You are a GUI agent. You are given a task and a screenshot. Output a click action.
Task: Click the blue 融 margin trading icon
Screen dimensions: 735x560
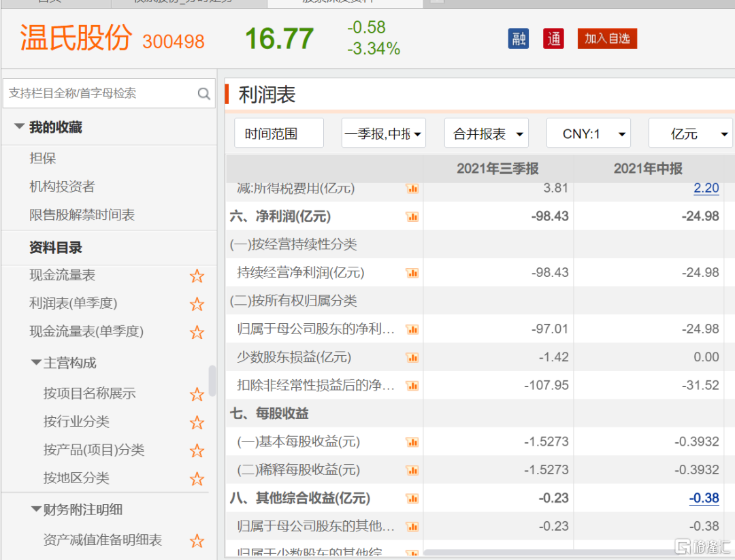pyautogui.click(x=519, y=38)
